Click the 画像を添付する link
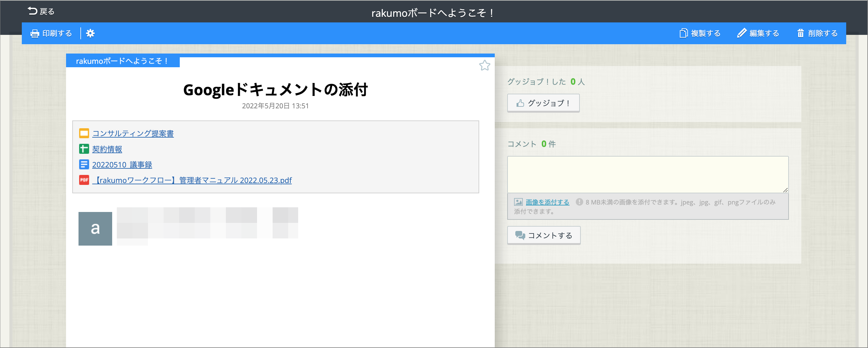The image size is (868, 348). tap(547, 202)
